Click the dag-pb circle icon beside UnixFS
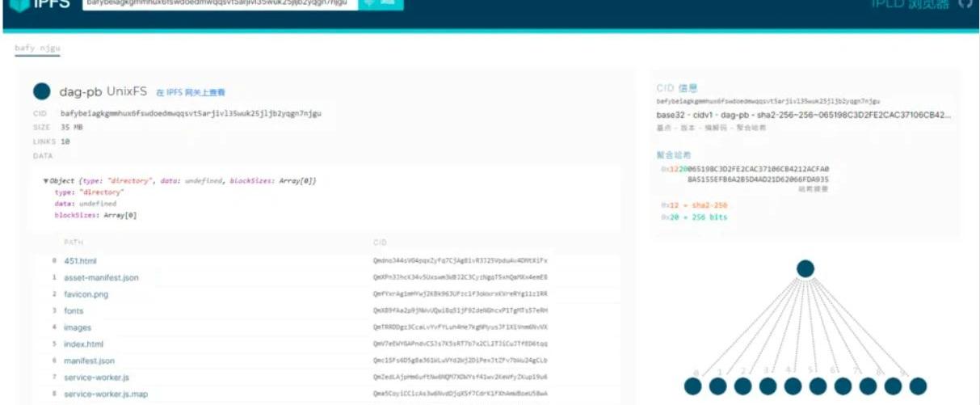The image size is (980, 405). point(42,92)
